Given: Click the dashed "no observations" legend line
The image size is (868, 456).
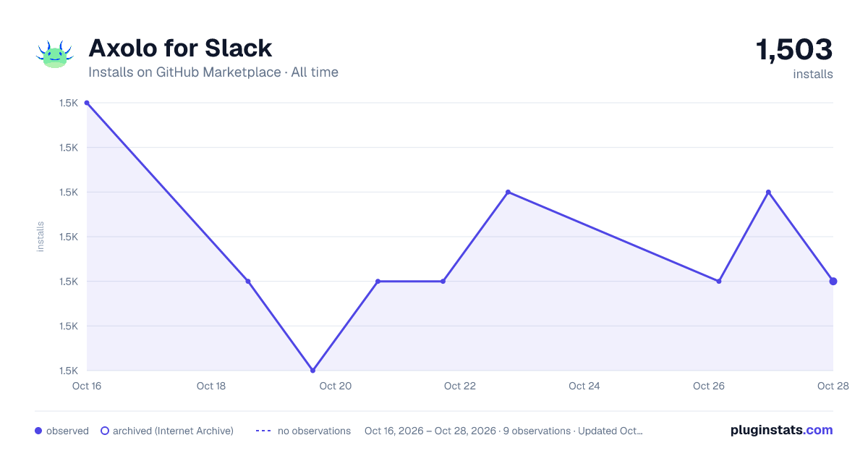Looking at the screenshot, I should coord(263,431).
